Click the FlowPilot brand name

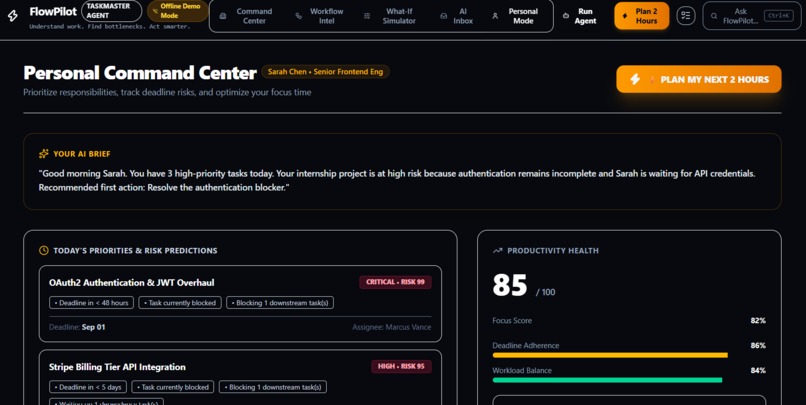[x=53, y=11]
